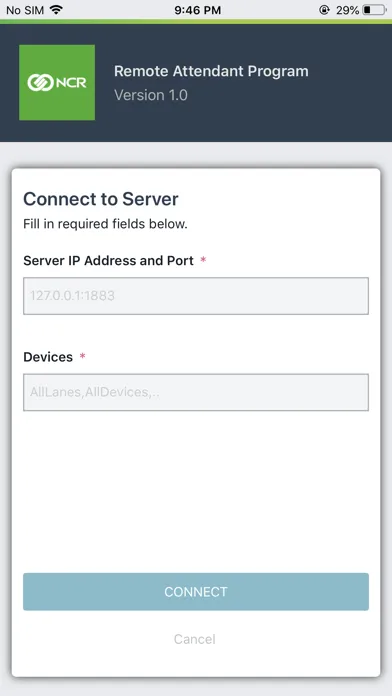Screen dimensions: 392x696
Task: Tap the rotation lock icon
Action: pos(325,10)
